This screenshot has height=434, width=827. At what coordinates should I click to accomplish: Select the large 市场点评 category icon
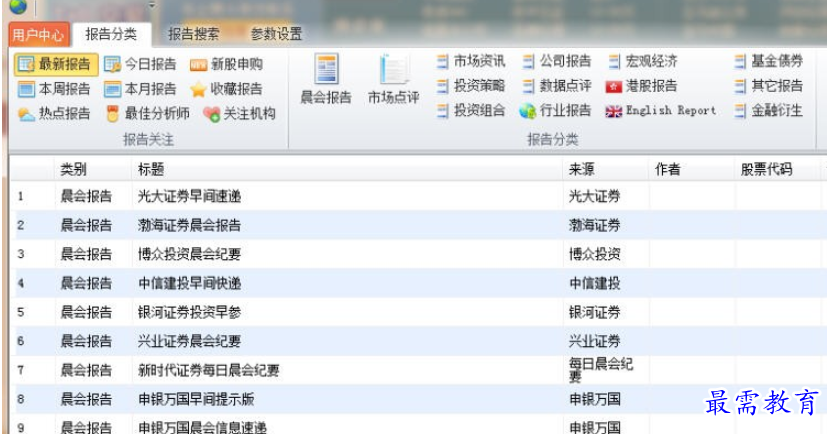[393, 79]
